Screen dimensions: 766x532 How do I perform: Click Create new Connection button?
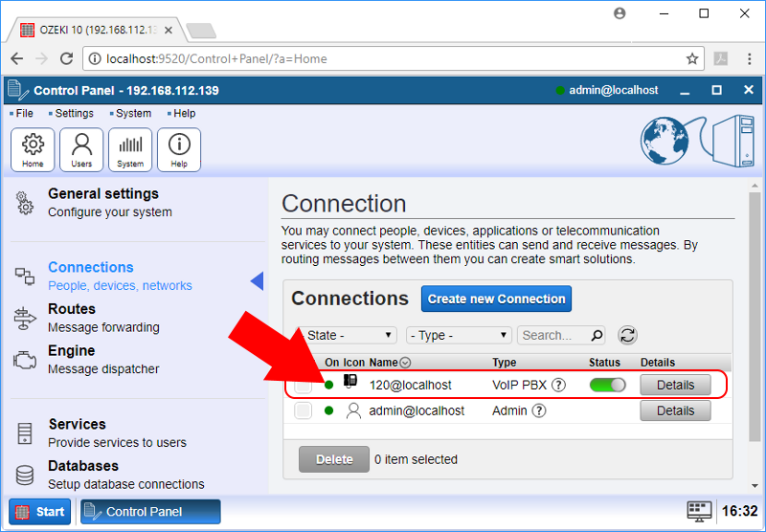click(x=496, y=299)
